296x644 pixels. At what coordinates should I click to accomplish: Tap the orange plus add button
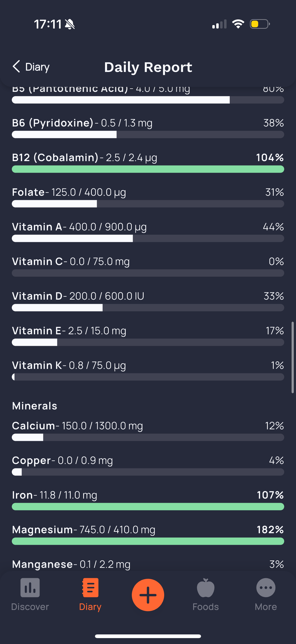(148, 595)
